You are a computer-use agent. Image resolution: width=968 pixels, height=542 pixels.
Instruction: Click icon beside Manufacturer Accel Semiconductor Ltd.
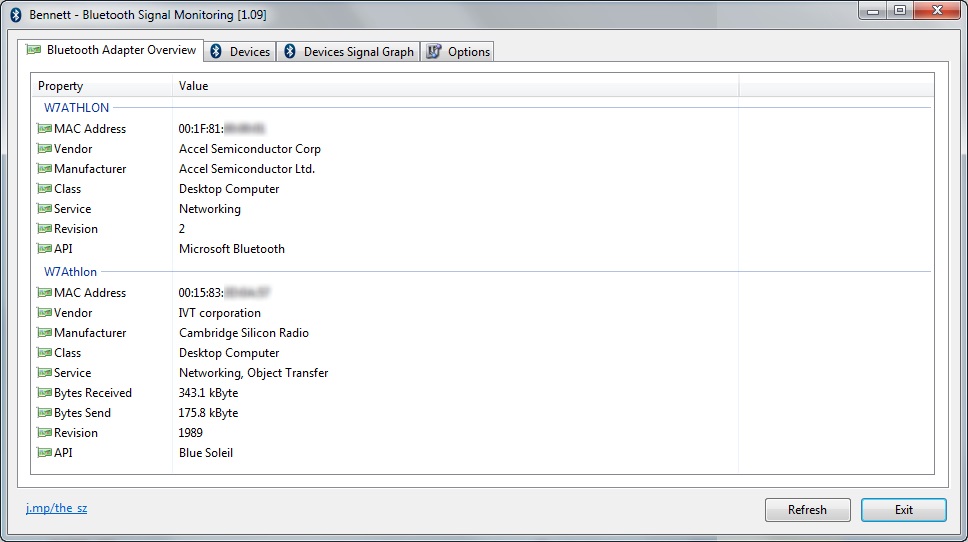[44, 169]
